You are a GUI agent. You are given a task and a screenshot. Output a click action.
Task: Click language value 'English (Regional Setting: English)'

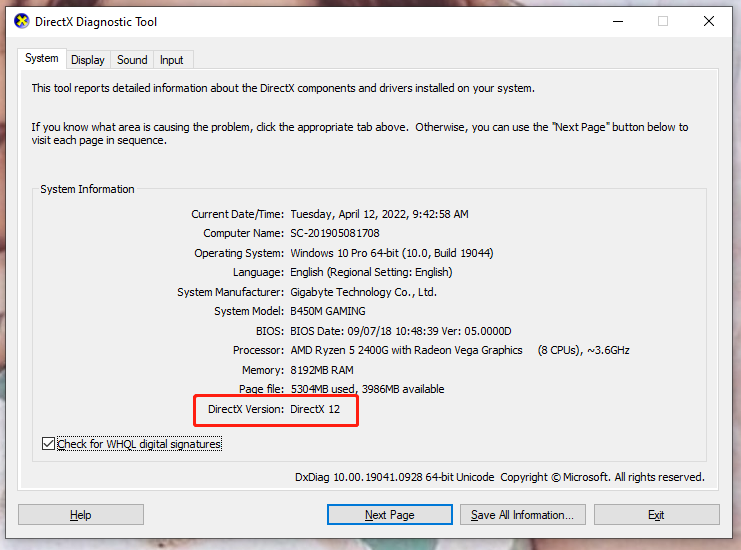(371, 273)
